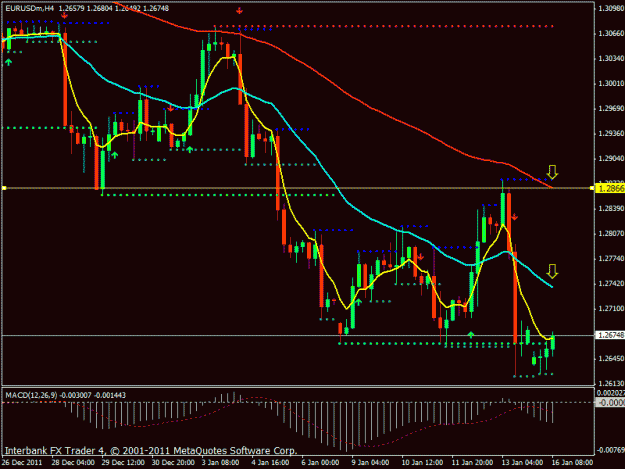Click price axis value 1.28390
This screenshot has width=625, height=469.
pos(611,209)
